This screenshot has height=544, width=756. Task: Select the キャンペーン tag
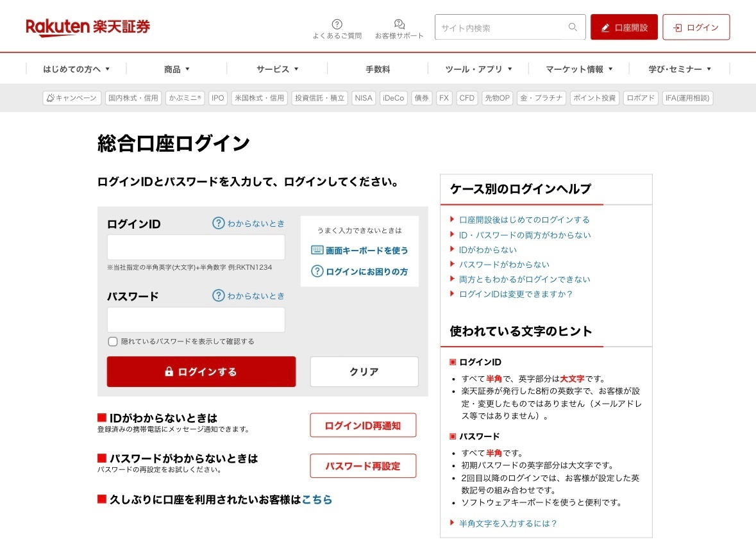(x=72, y=98)
